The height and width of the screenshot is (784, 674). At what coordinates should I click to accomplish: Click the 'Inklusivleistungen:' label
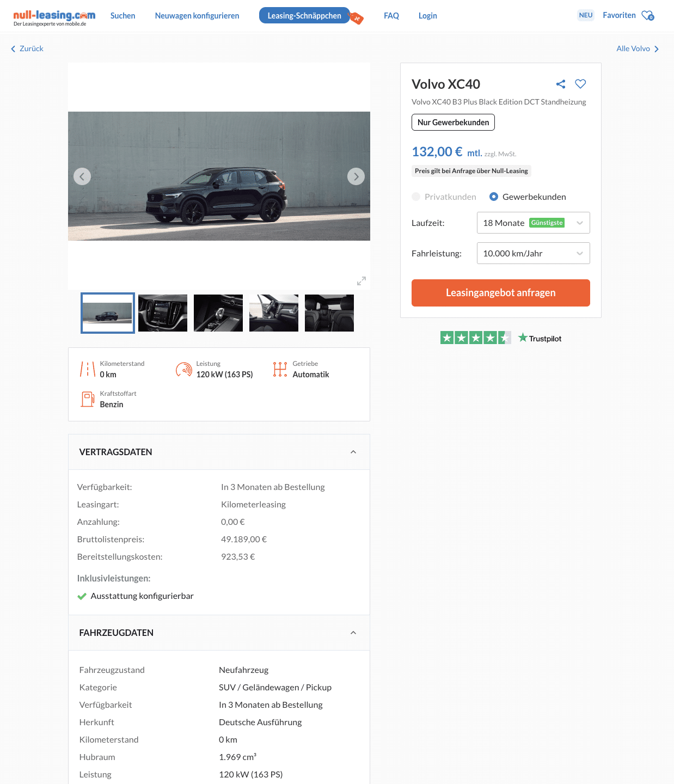pos(114,578)
